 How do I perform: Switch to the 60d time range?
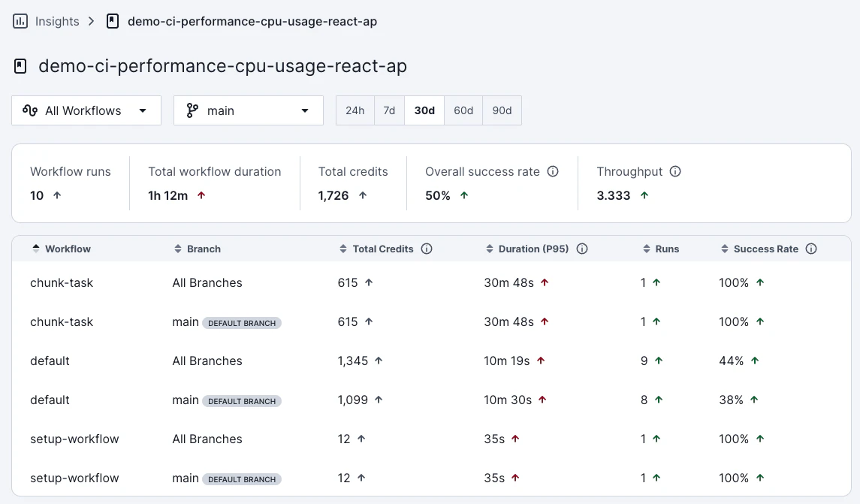[463, 110]
